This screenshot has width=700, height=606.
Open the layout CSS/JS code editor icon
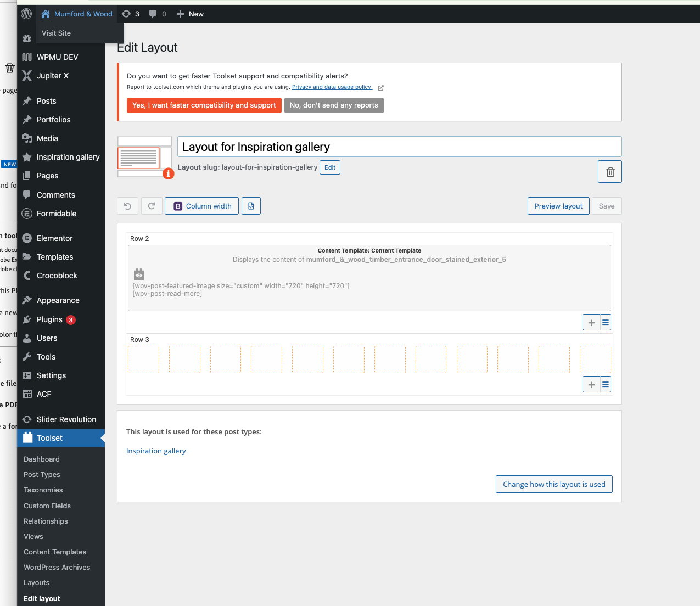point(251,206)
